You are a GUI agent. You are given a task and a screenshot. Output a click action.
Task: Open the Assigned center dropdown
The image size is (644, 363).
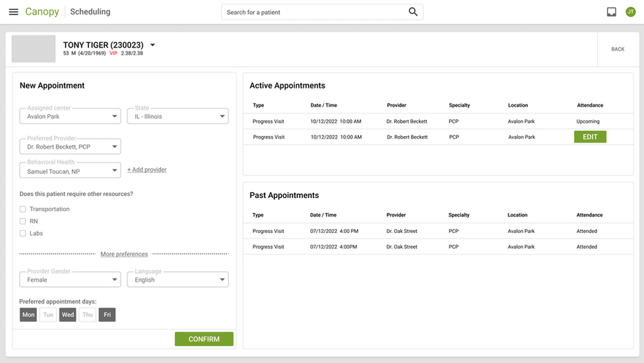70,117
